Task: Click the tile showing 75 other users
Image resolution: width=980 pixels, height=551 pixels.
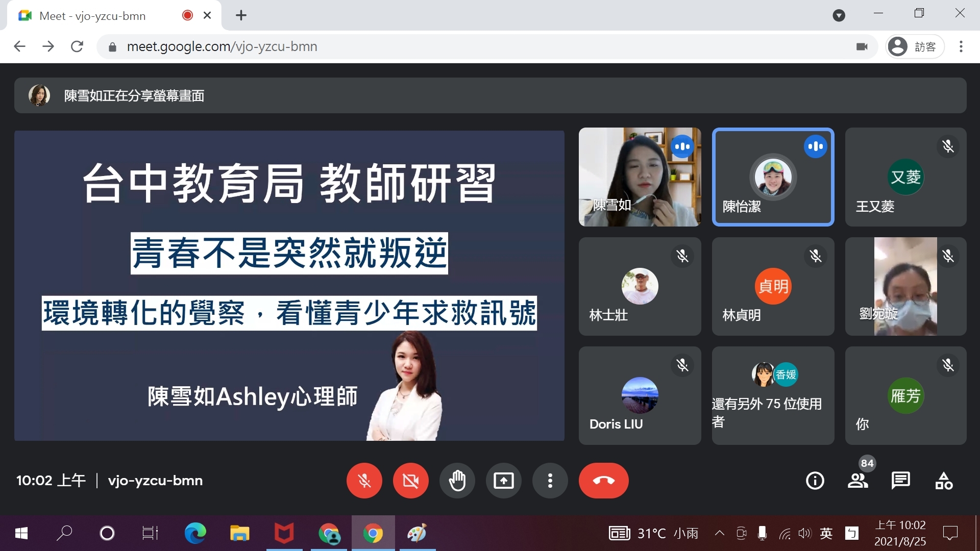Action: [773, 395]
